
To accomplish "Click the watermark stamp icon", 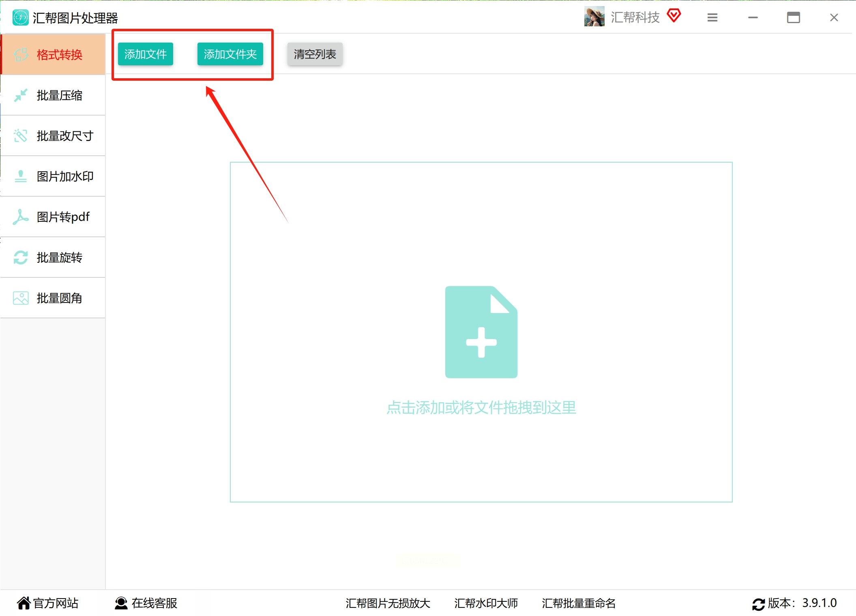I will point(20,176).
